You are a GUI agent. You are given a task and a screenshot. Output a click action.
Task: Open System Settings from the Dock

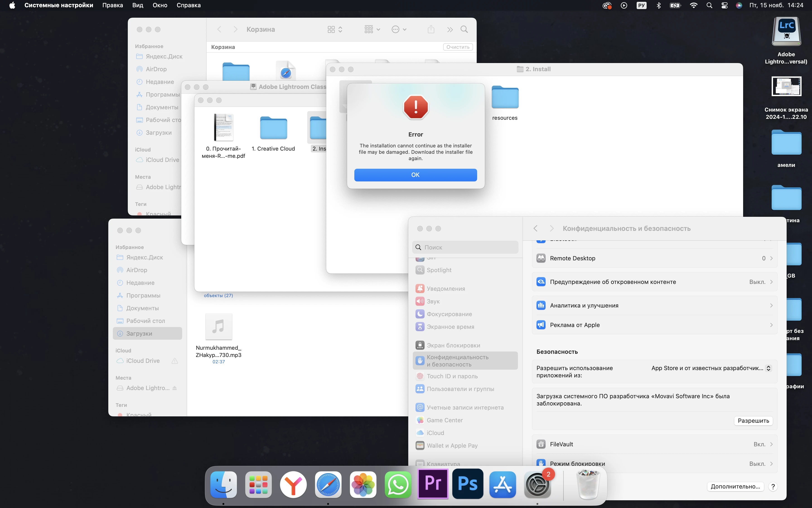(x=538, y=484)
